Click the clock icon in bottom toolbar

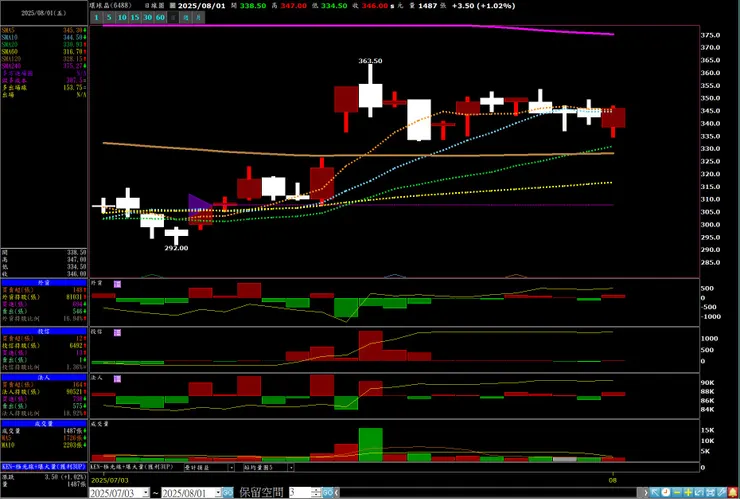pos(665,493)
